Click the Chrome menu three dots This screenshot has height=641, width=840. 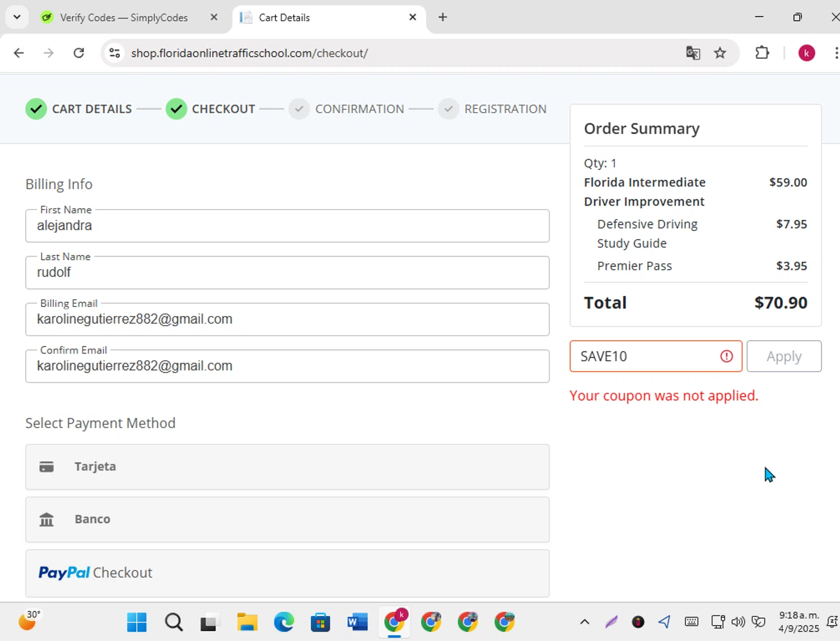pos(836,53)
